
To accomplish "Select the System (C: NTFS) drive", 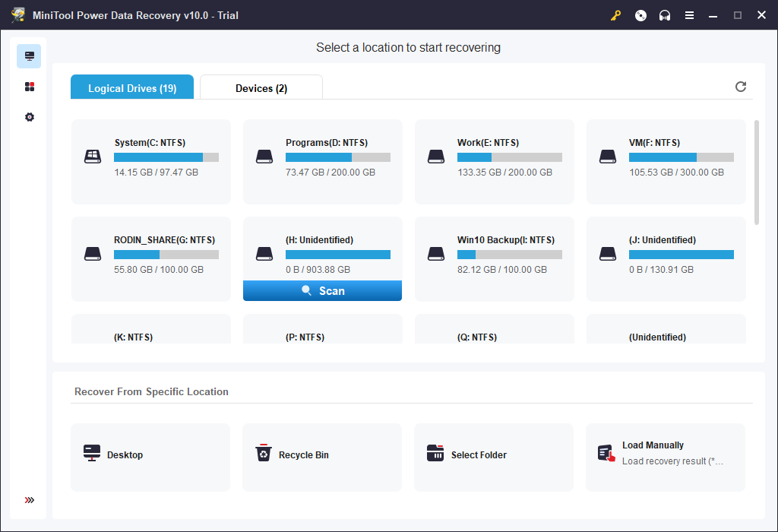I will point(151,161).
